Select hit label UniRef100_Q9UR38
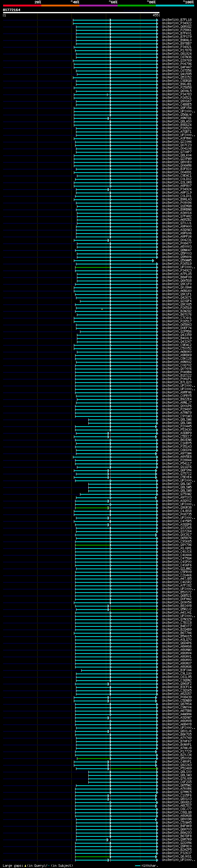 [177, 507]
